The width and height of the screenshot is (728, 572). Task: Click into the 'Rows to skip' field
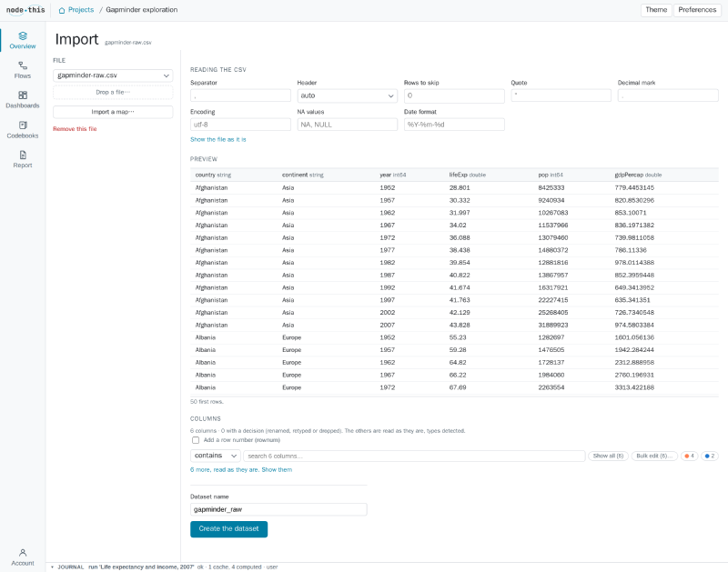click(454, 95)
